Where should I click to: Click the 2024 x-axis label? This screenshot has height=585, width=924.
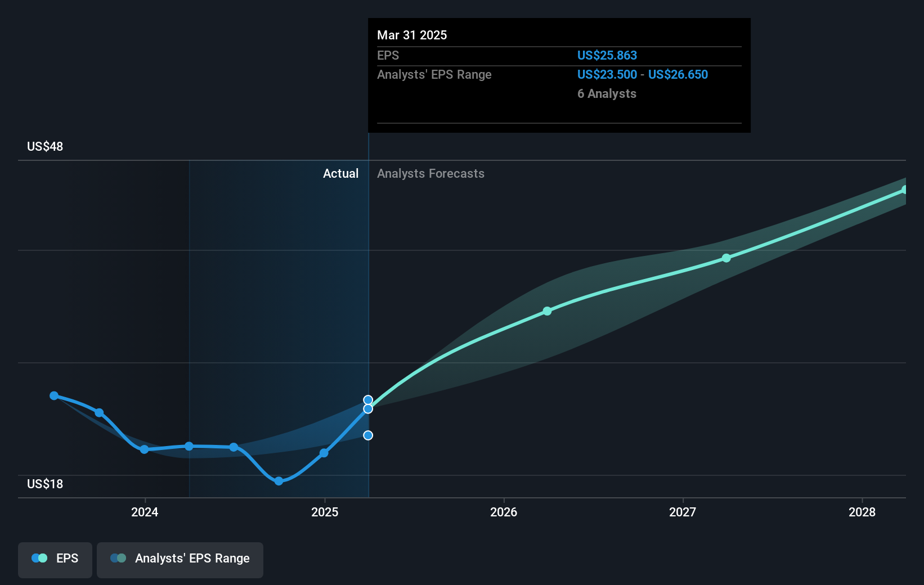(145, 512)
